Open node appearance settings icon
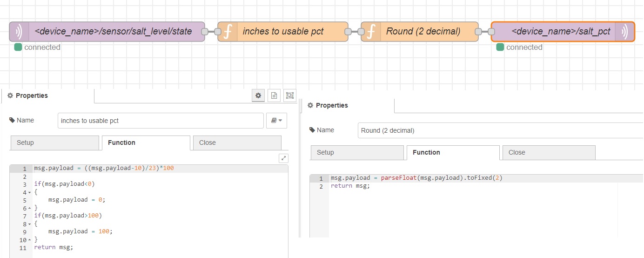Screen dimensions: 644x258 [290, 95]
